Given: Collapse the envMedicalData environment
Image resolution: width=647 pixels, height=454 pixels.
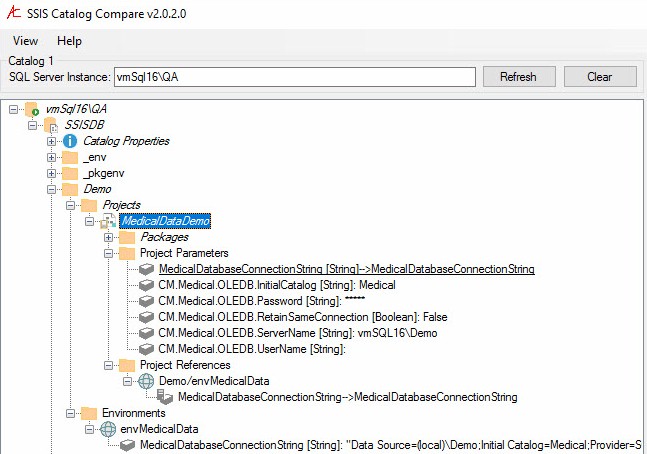Looking at the screenshot, I should point(90,429).
